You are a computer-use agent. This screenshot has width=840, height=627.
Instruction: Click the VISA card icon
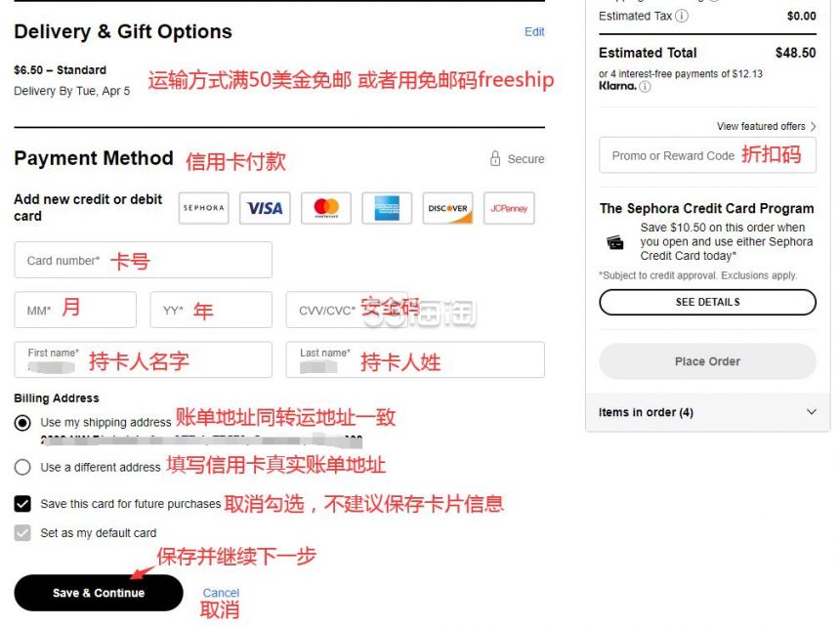tap(265, 208)
